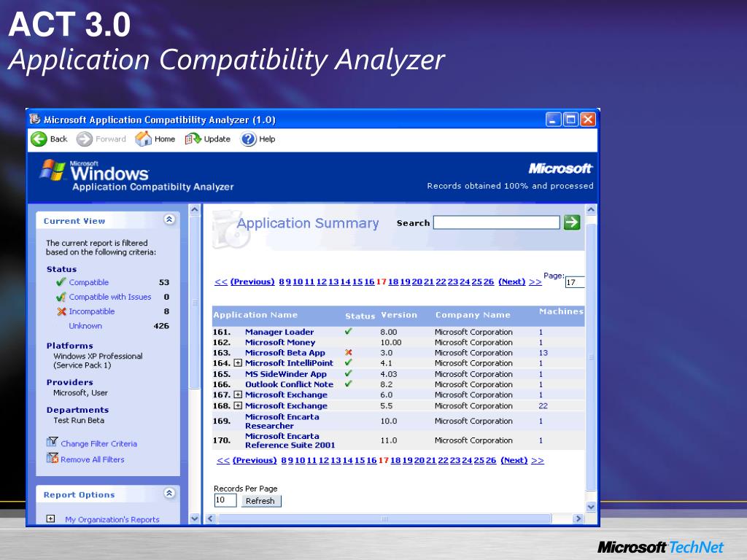Click the Change Filter Criteria funnel icon

52,443
